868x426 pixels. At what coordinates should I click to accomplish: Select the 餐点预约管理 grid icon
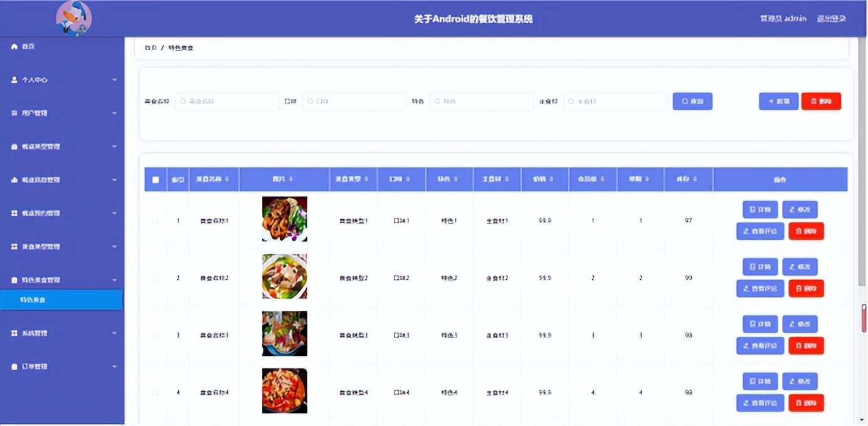14,213
